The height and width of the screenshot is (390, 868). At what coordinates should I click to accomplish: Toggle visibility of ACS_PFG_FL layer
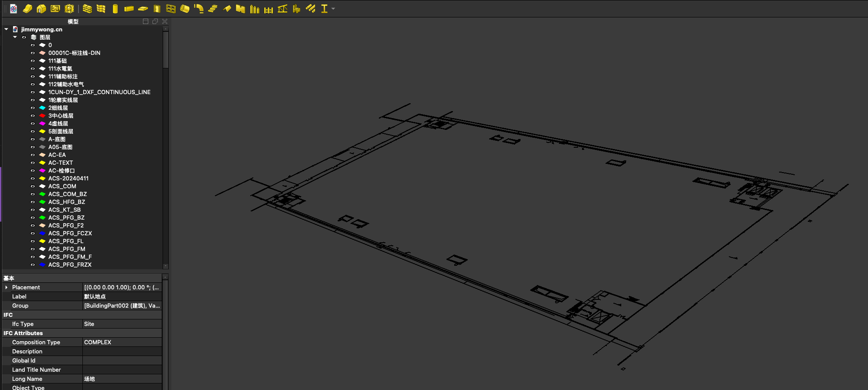tap(33, 241)
